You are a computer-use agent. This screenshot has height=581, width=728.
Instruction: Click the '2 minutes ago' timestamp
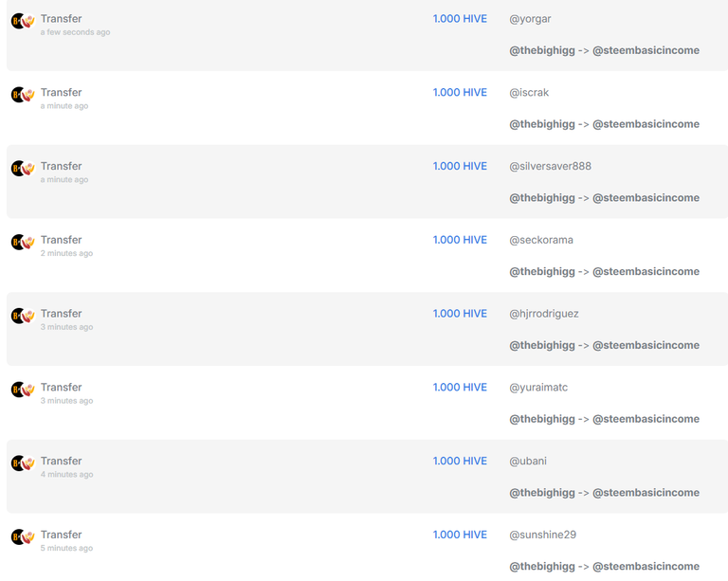click(x=66, y=253)
